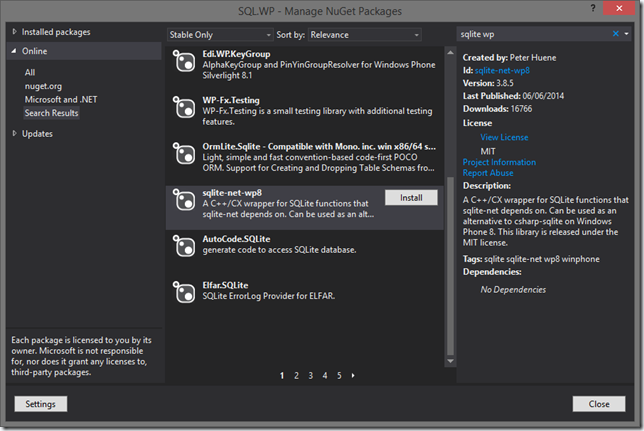The image size is (644, 431).
Task: Click the AutoCode.SQLite package icon
Action: coord(184,246)
